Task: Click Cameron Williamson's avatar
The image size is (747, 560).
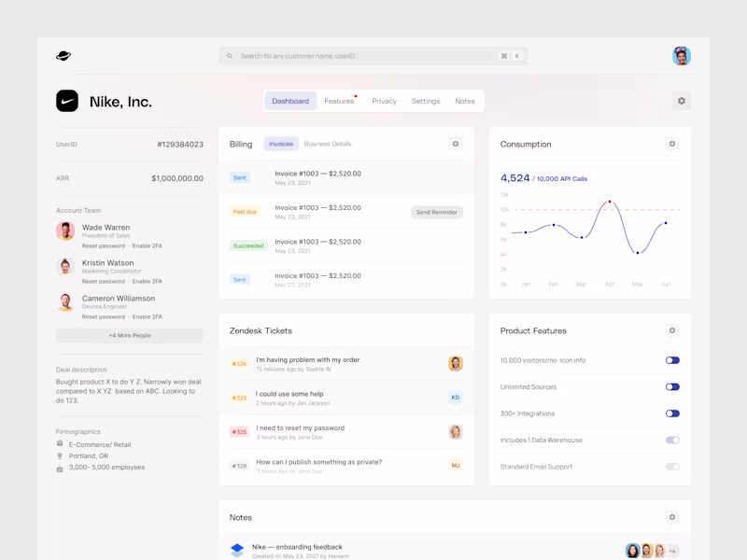Action: coord(65,301)
